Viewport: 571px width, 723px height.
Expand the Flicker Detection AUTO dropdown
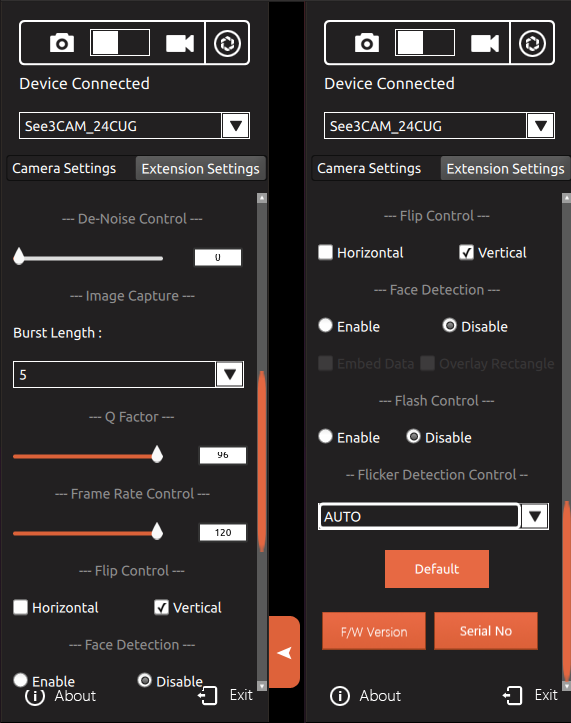click(x=535, y=516)
